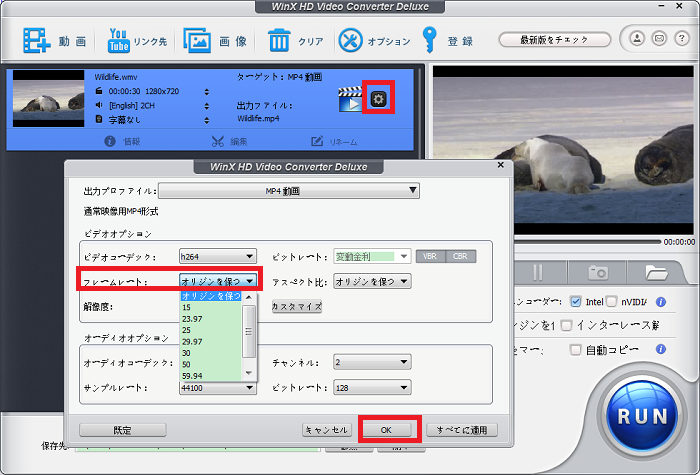Open the aspect ratio dropdown
Image resolution: width=700 pixels, height=475 pixels.
point(373,281)
